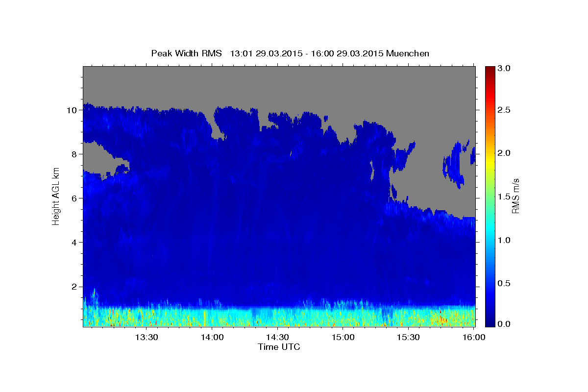Viewport: 588px width, 392px height.
Task: Click the height axis value 10
Action: tap(73, 110)
